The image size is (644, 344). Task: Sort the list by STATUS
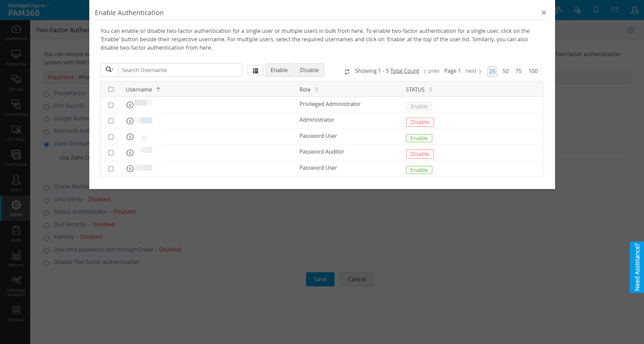431,90
